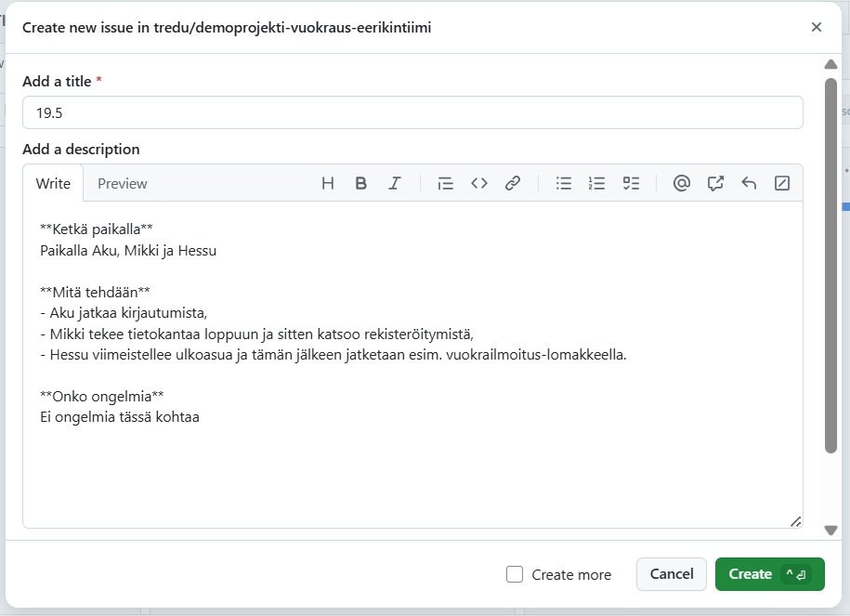
Task: Mention a user with @
Action: (x=682, y=183)
